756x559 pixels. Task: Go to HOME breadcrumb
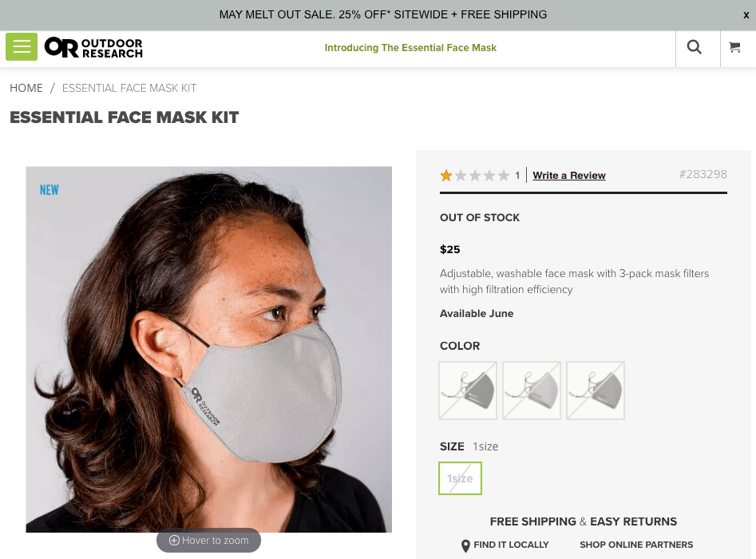26,88
